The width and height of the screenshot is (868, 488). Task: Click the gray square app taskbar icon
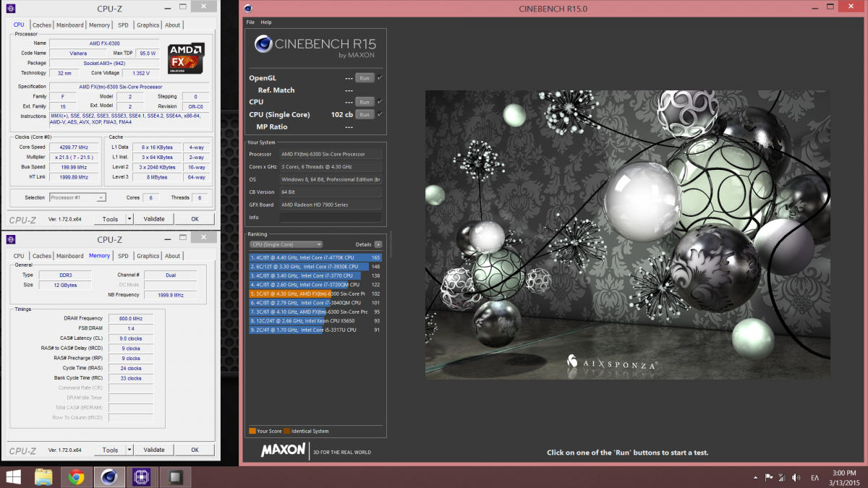(174, 476)
